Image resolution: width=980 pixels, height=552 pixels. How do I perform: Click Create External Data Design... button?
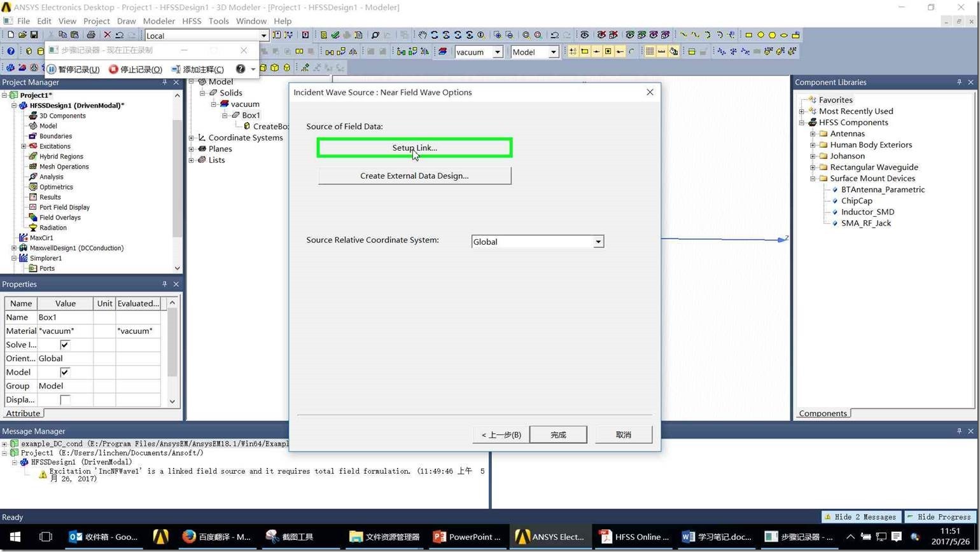(x=414, y=176)
